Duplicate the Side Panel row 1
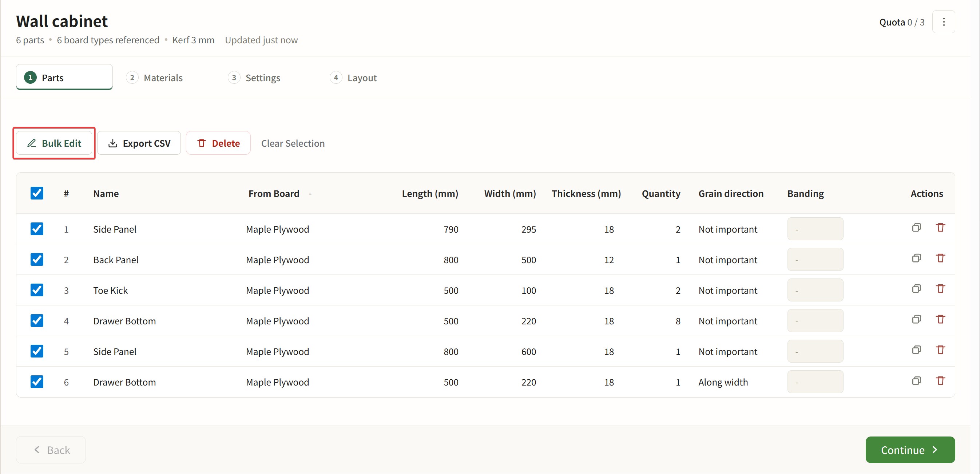This screenshot has width=980, height=474. 916,228
